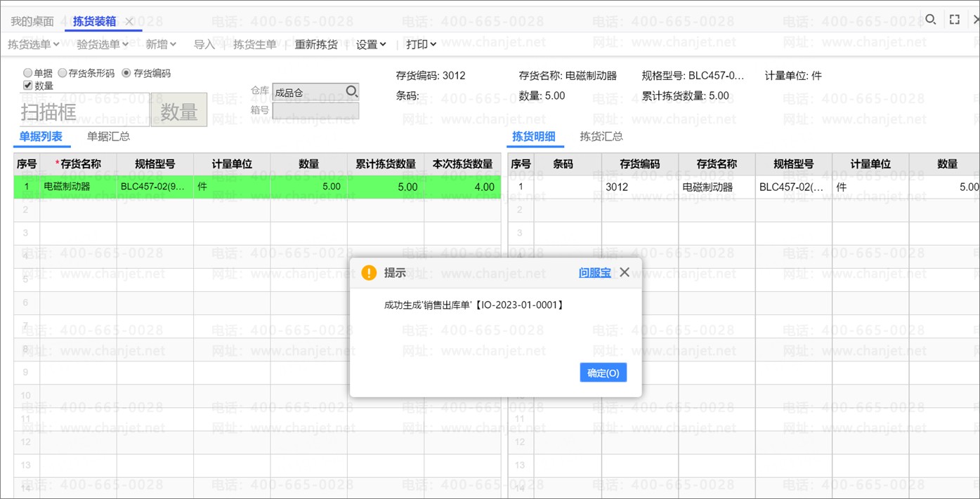Expand the 打印 dropdown
Image resolution: width=980 pixels, height=499 pixels.
pos(421,44)
